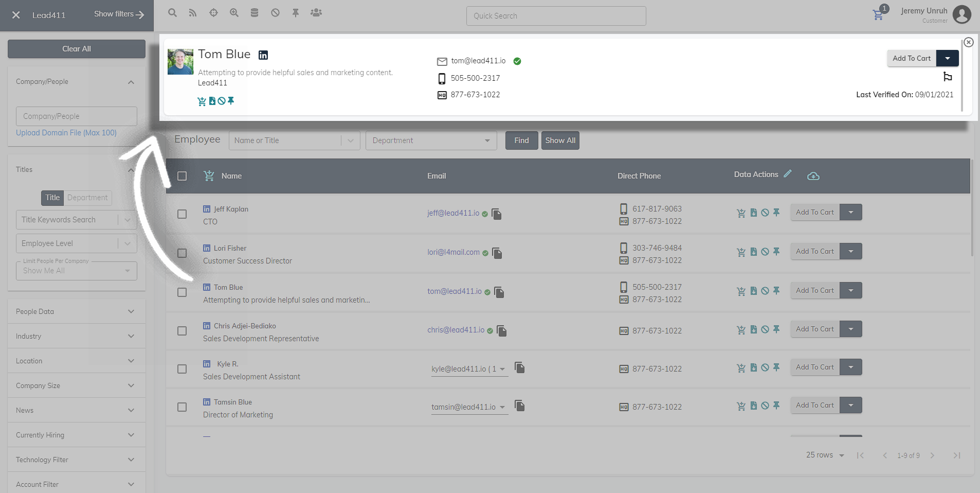
Task: Click the database stack icon in toolbar
Action: click(x=255, y=13)
